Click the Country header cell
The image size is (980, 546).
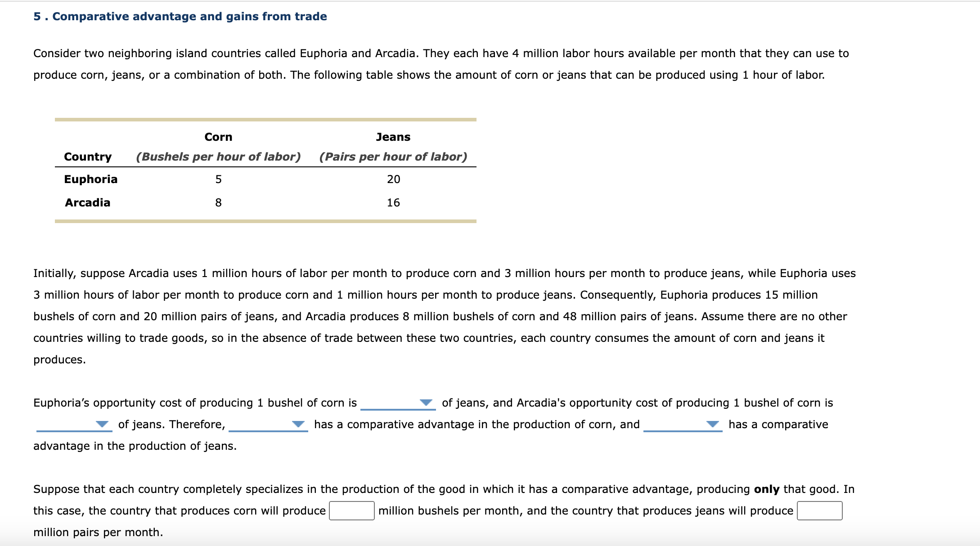[x=88, y=157]
